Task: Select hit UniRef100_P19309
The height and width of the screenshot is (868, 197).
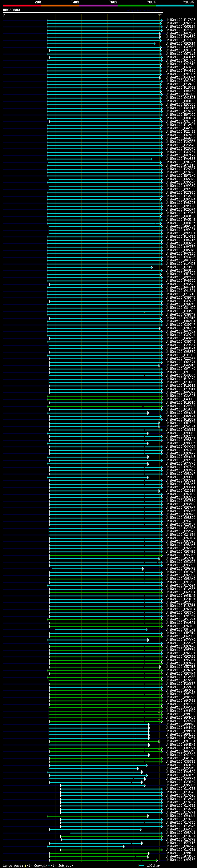Action: tap(180, 419)
